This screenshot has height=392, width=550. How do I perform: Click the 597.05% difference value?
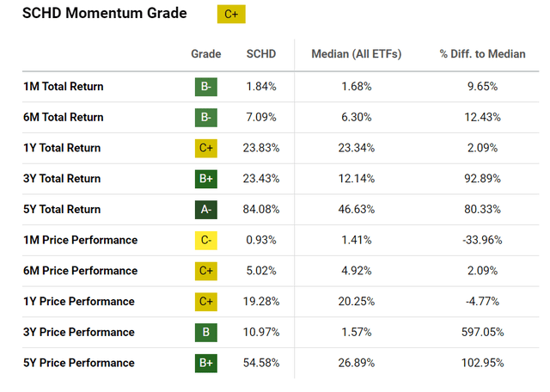pos(482,333)
